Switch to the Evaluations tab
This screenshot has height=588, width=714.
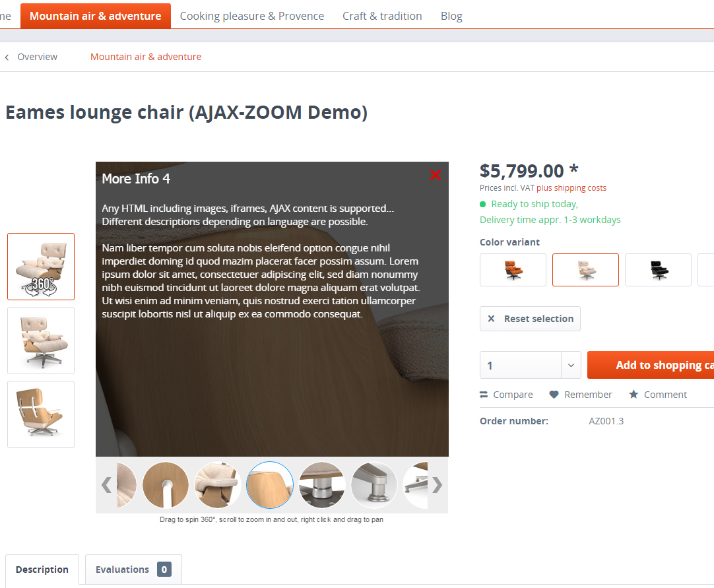click(133, 570)
